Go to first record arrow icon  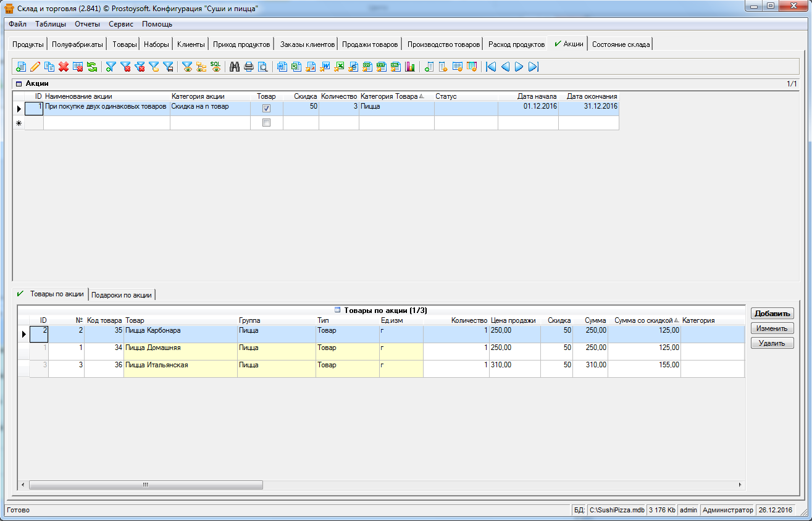[491, 67]
